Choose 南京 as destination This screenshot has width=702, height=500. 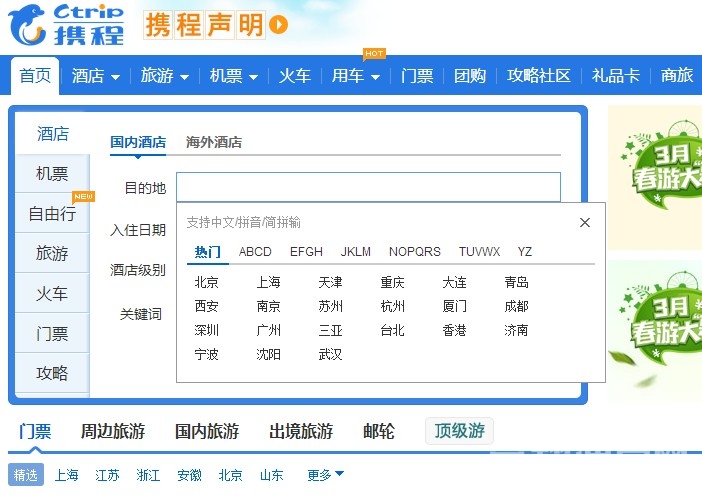pos(268,306)
